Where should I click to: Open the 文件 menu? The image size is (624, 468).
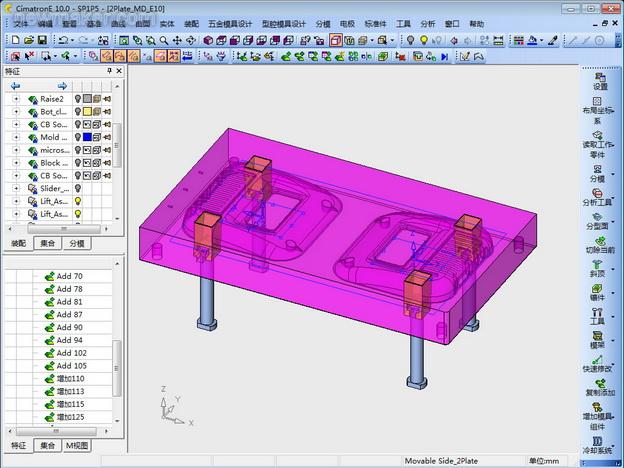click(x=21, y=24)
